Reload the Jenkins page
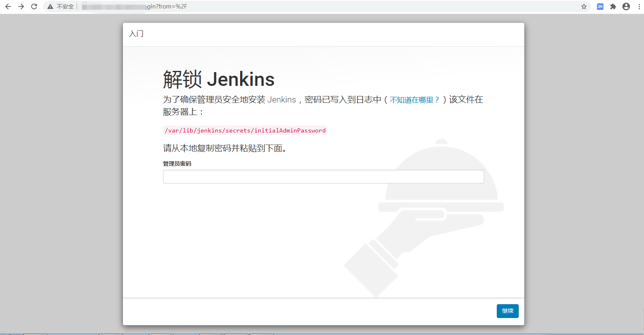644x335 pixels. click(x=34, y=6)
